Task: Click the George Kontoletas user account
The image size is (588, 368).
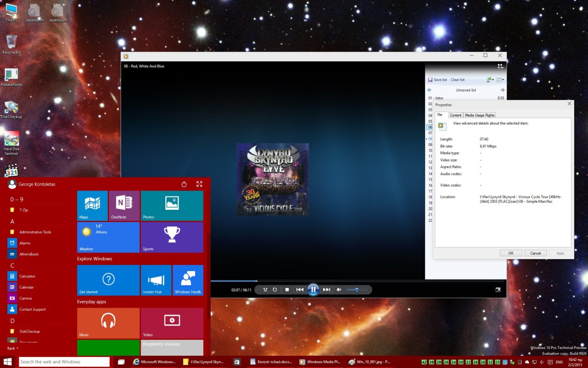Action: coord(32,184)
